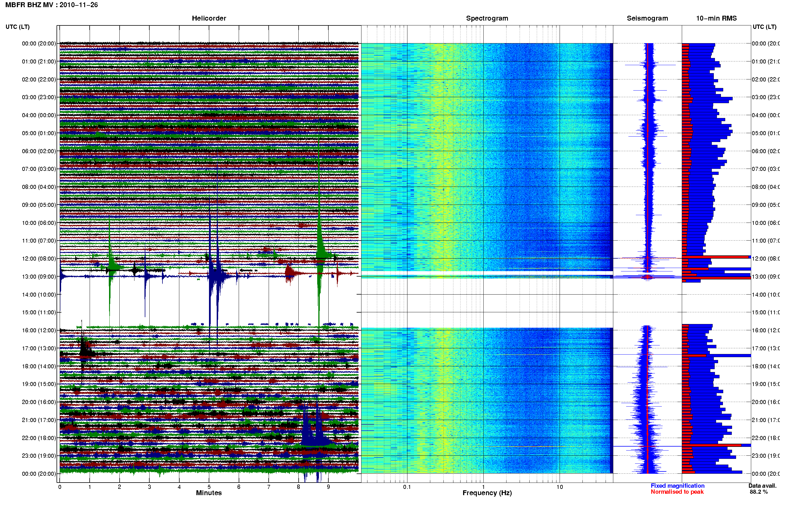Viewport: 812px width, 508px height.
Task: Click the minute 5 tick label
Action: click(x=209, y=487)
